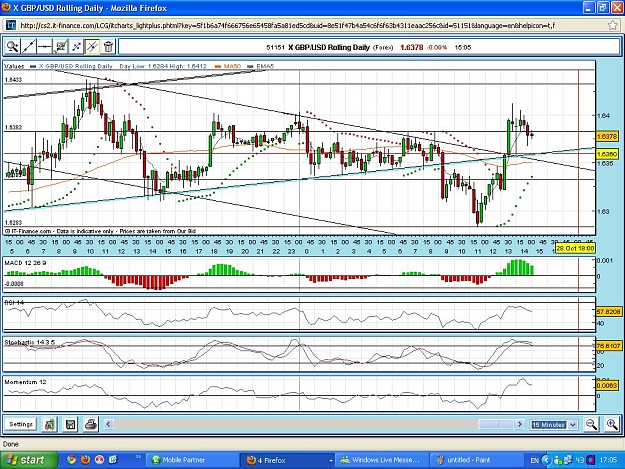Click the red round quick launch icon
The image size is (625, 469).
(x=99, y=460)
